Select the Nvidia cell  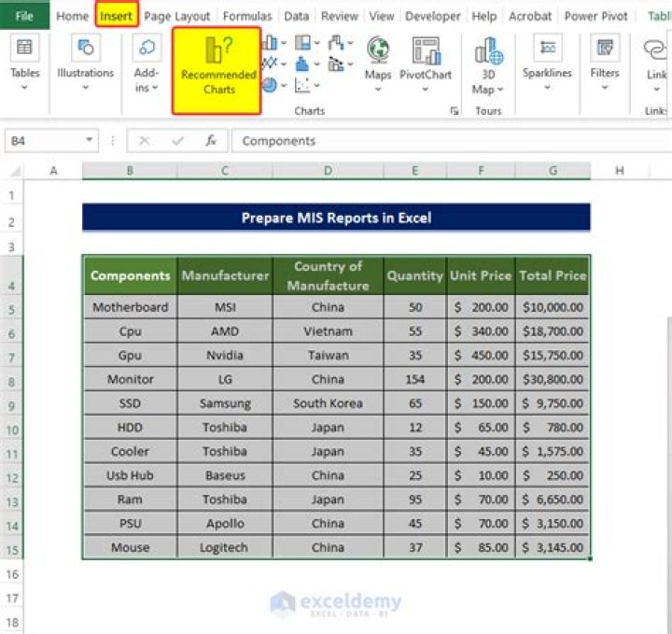[x=225, y=355]
